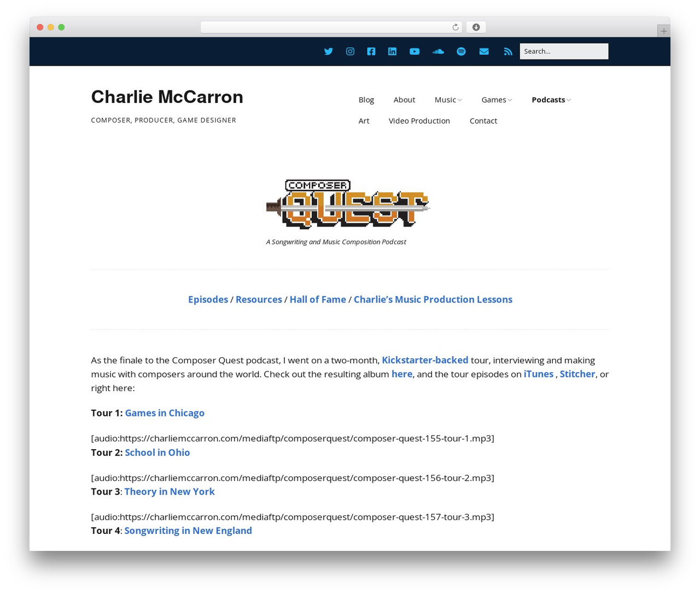Open the SoundCloud icon link
Image resolution: width=700 pixels, height=593 pixels.
click(438, 51)
